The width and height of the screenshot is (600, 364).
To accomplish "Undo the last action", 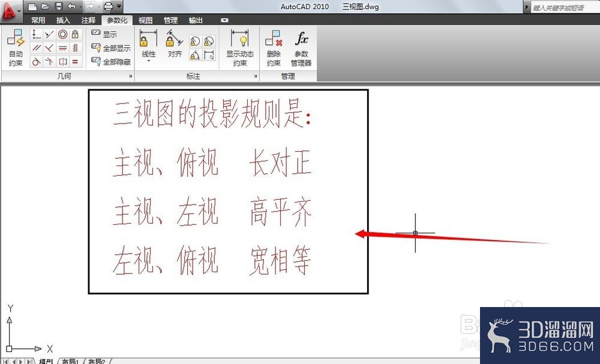I will pos(71,6).
